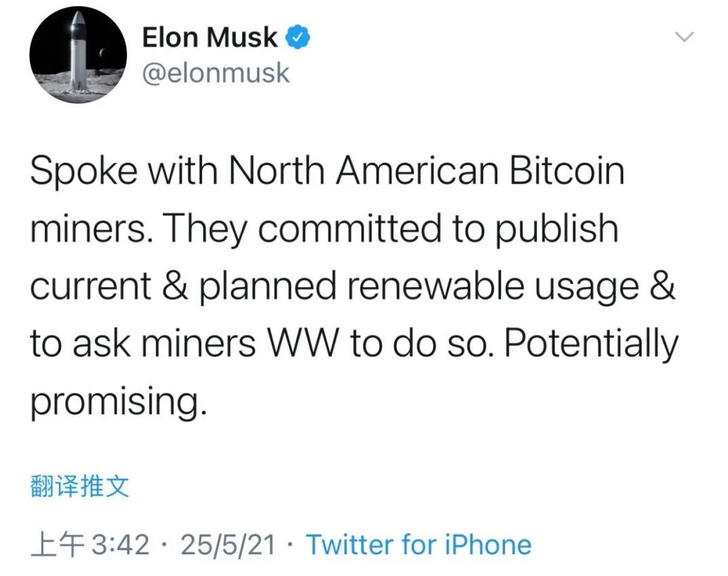Click the word Potentially in the tweet
This screenshot has height=576, width=728.
(x=591, y=345)
